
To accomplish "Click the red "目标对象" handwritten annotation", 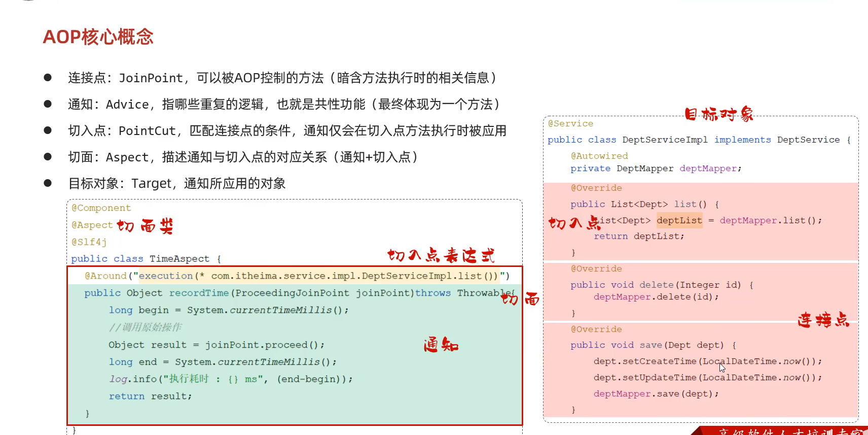I will tap(718, 114).
